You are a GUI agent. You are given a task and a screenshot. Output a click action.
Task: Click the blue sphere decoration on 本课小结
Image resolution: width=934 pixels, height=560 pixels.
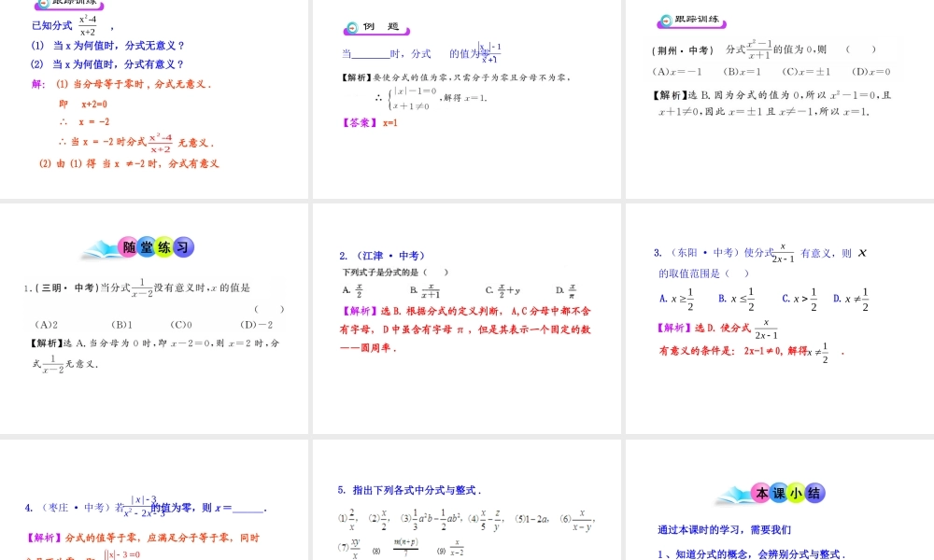(780, 494)
